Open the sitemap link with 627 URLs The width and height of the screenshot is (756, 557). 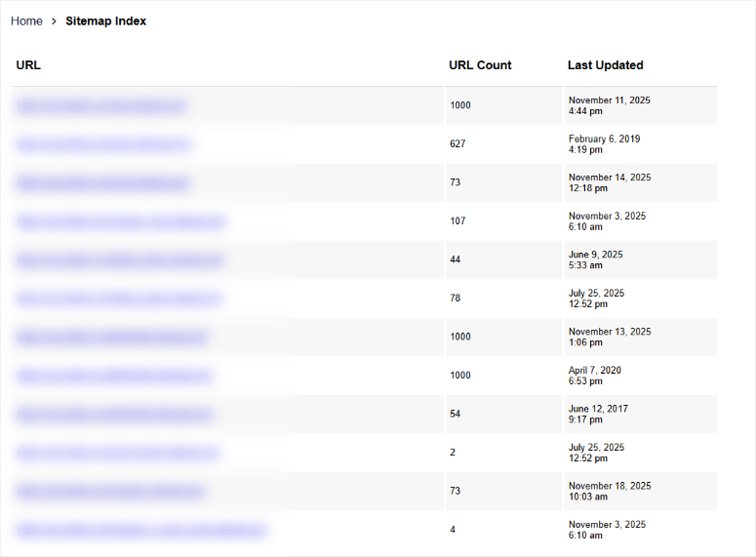pos(103,144)
